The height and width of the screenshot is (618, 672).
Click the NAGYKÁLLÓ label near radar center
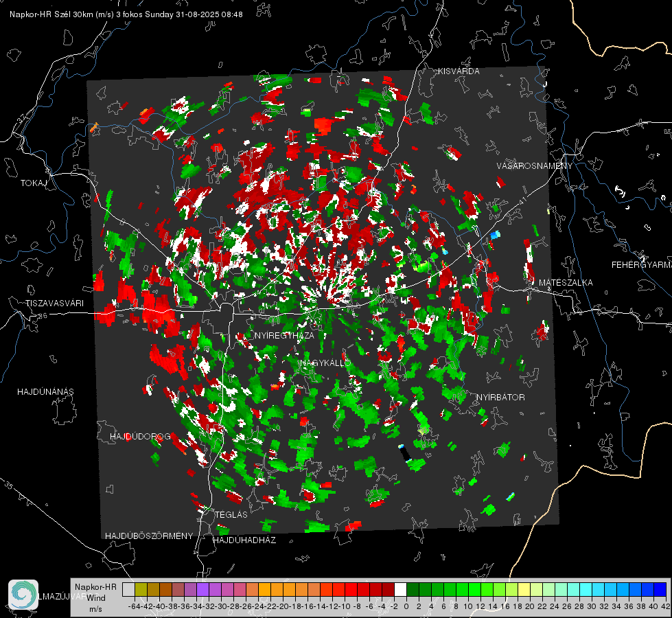[x=325, y=363]
